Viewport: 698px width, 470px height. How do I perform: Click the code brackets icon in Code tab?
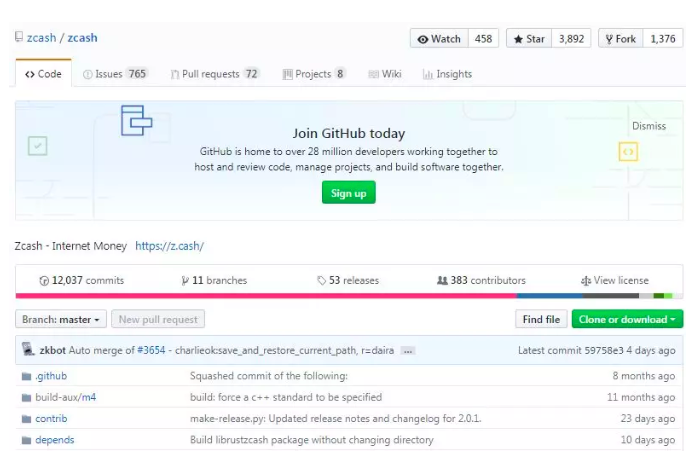[x=30, y=74]
